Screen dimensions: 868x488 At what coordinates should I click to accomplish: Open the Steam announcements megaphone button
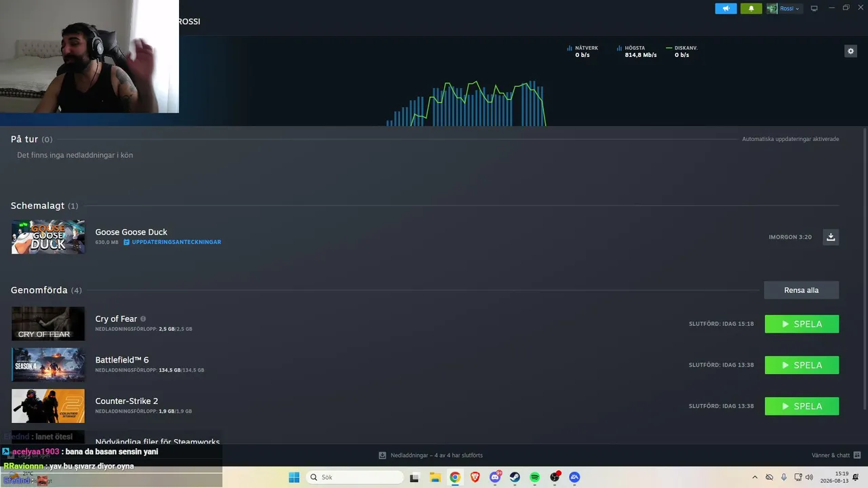click(726, 9)
